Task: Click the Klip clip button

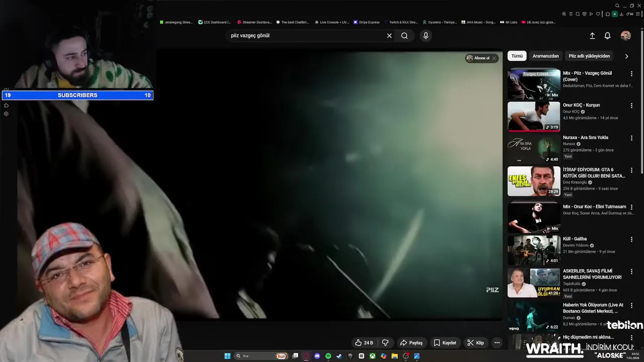Action: point(475,343)
